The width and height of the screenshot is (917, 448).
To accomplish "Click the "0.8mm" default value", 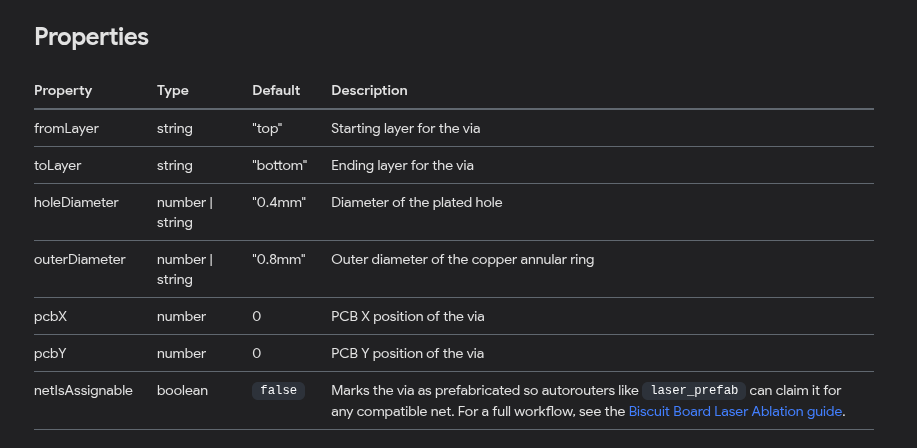I will coord(279,259).
